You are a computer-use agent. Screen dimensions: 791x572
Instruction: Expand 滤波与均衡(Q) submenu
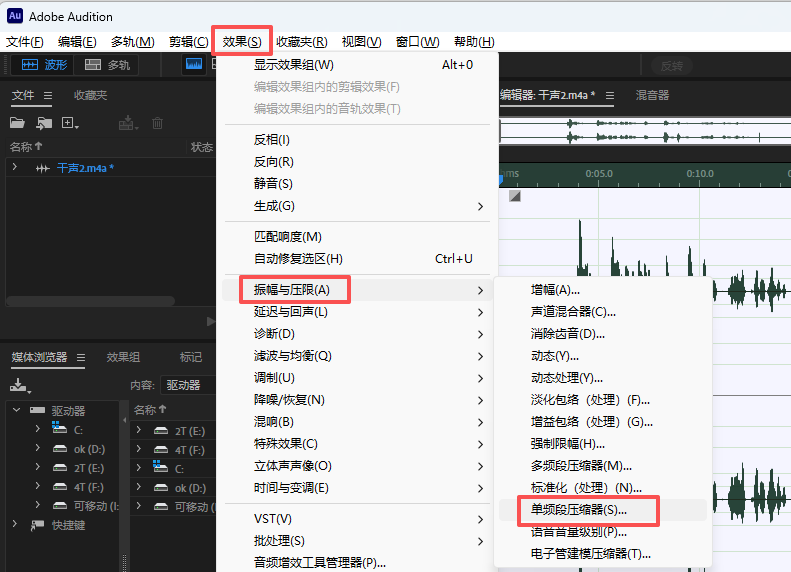[357, 356]
